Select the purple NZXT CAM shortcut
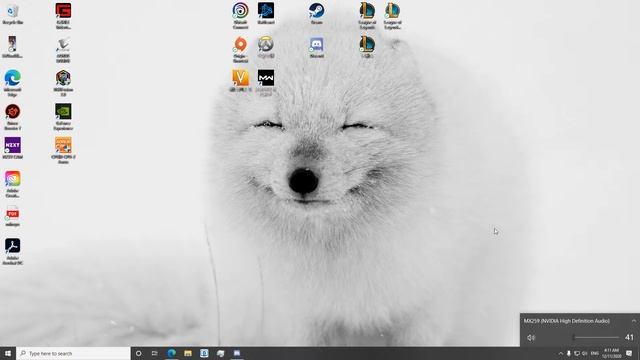Image resolution: width=640 pixels, height=360 pixels. click(12, 148)
